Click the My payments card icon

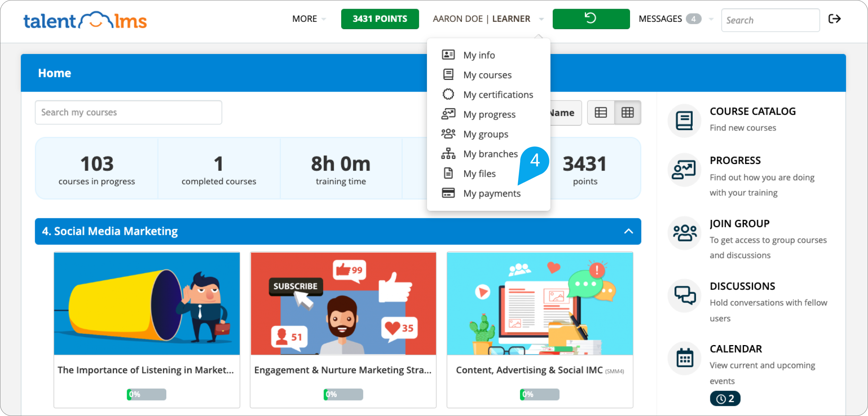coord(448,193)
